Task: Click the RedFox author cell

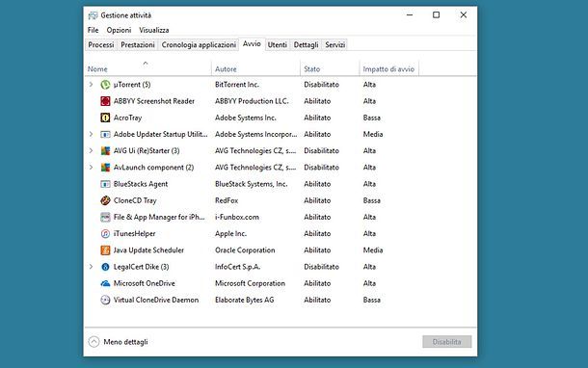Action: pyautogui.click(x=227, y=200)
